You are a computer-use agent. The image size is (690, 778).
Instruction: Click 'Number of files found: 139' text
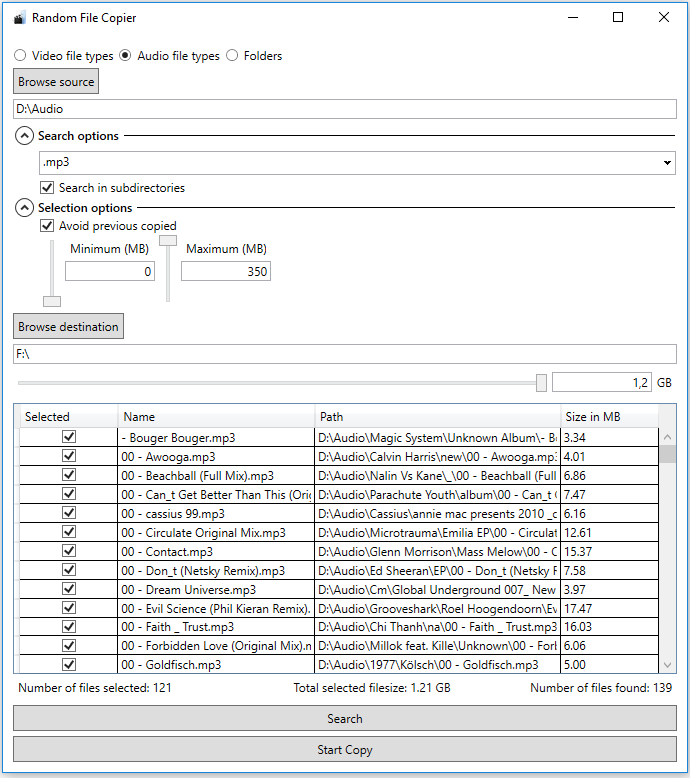[601, 688]
